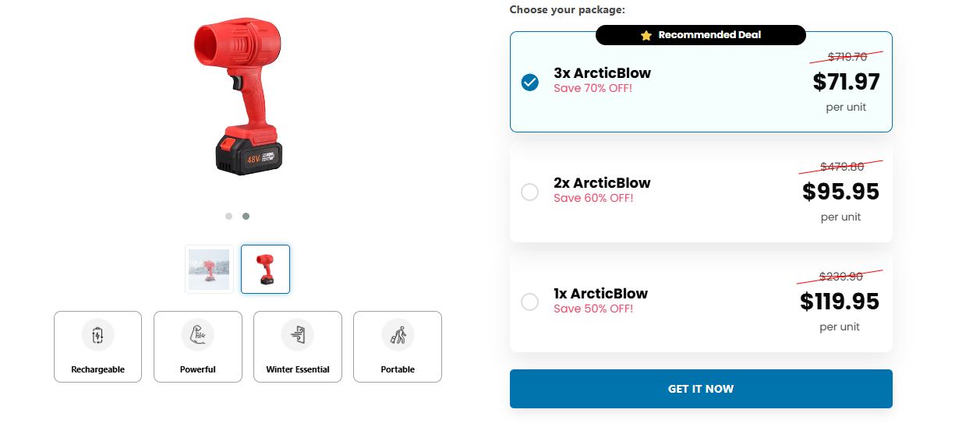Select the 3x ArcticBlow package radio

click(530, 82)
